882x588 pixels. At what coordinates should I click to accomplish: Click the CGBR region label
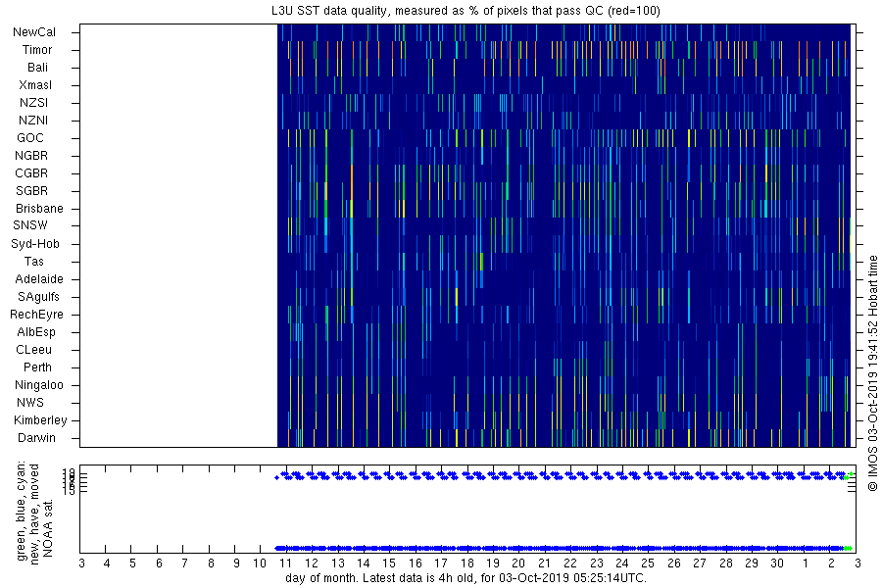pyautogui.click(x=31, y=173)
